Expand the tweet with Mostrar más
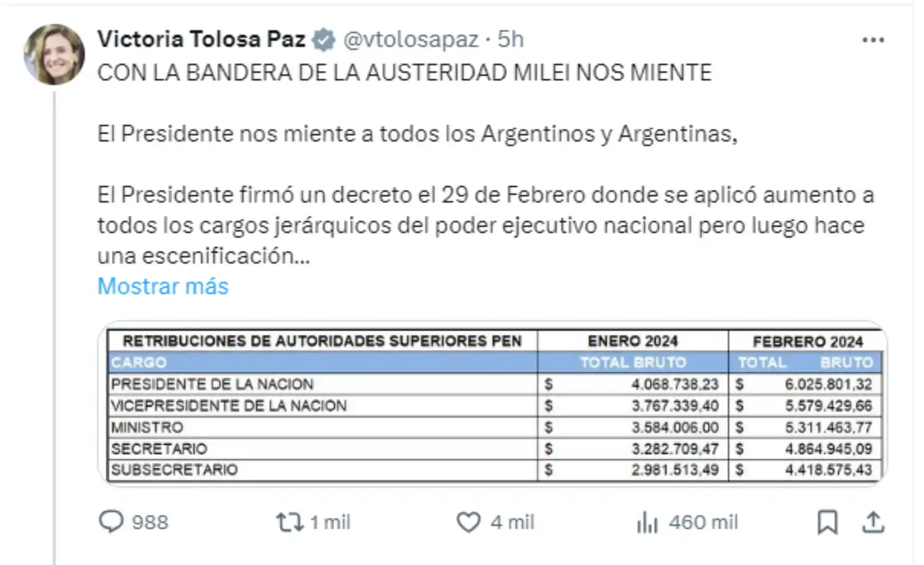 [162, 286]
